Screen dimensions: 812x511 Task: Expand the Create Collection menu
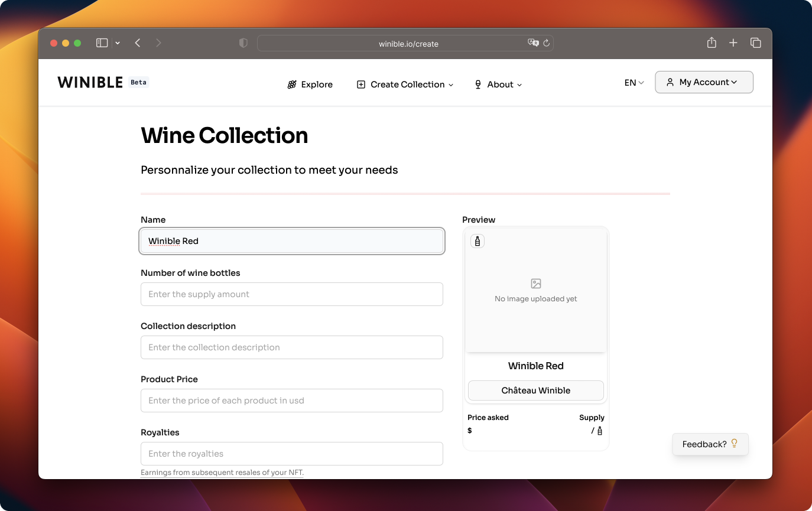405,84
